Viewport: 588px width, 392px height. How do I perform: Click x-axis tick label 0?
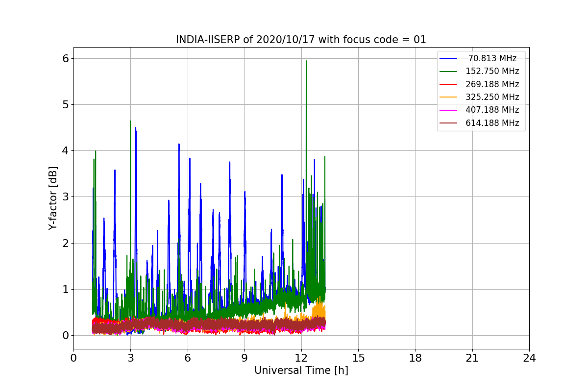coord(73,358)
